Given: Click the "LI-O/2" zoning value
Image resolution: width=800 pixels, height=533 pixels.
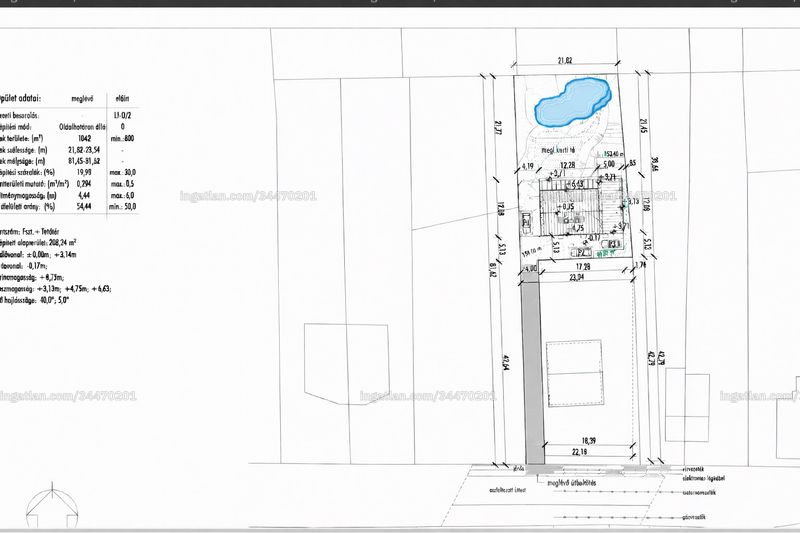Looking at the screenshot, I should point(122,116).
